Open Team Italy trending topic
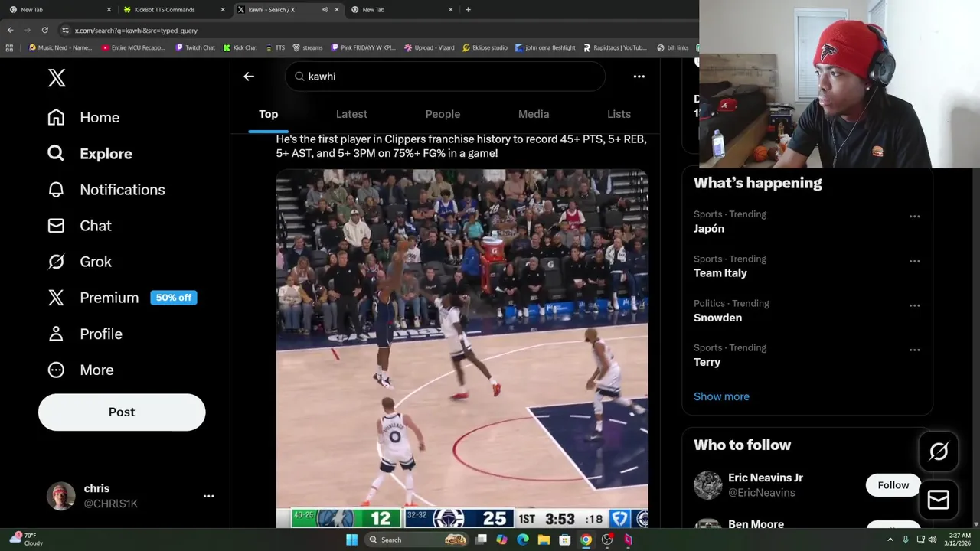980x551 pixels. click(720, 273)
